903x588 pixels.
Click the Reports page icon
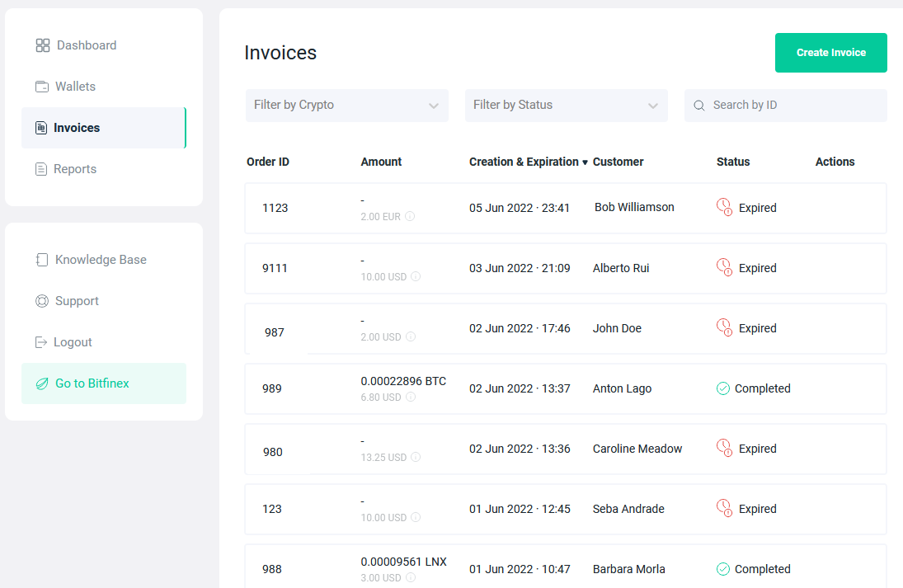41,169
